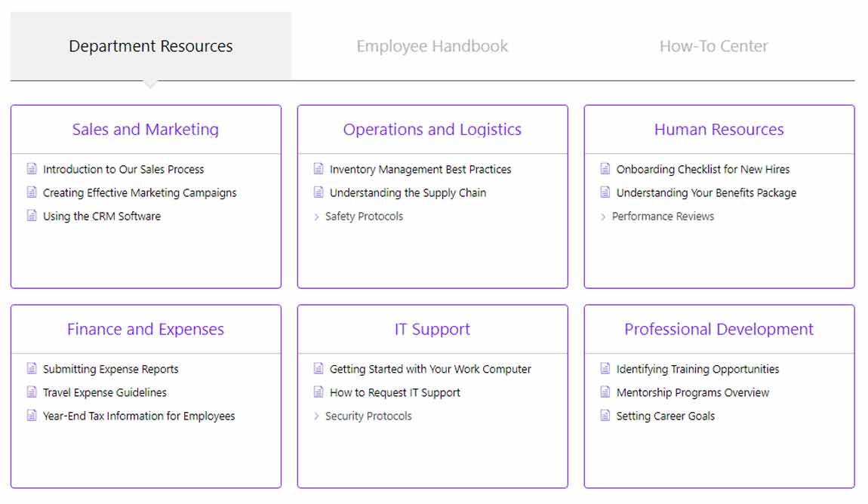Select the Department Resources tab
868x504 pixels.
[151, 46]
